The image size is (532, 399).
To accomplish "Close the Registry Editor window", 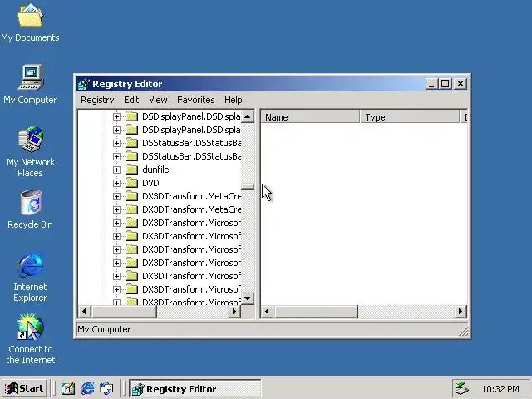I will coord(461,84).
